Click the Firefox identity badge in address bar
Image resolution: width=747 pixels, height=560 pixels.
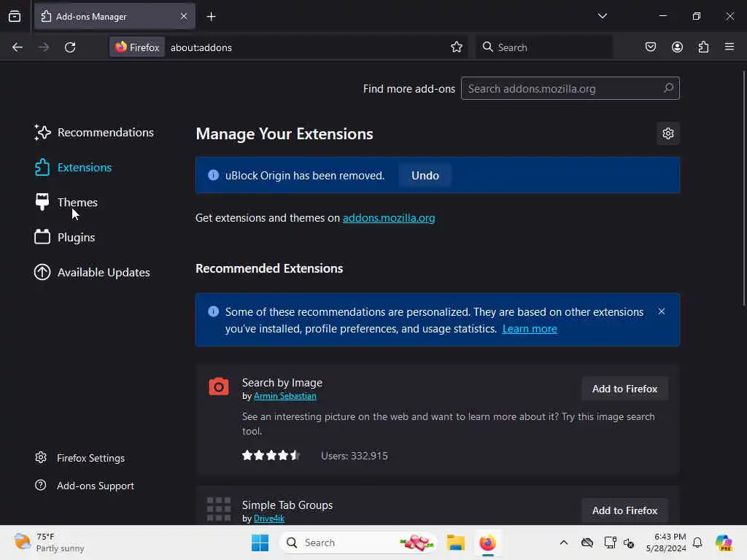137,47
